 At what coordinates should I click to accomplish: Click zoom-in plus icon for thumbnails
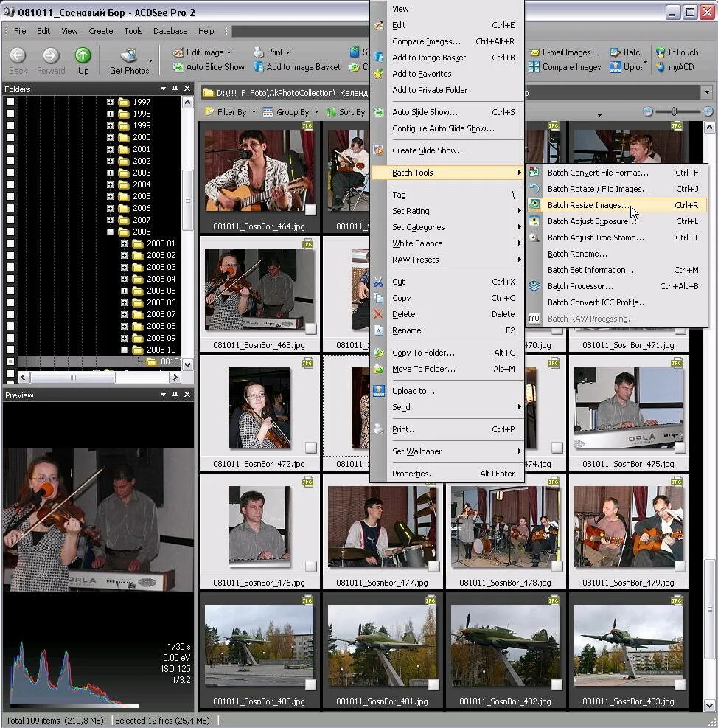coord(708,111)
